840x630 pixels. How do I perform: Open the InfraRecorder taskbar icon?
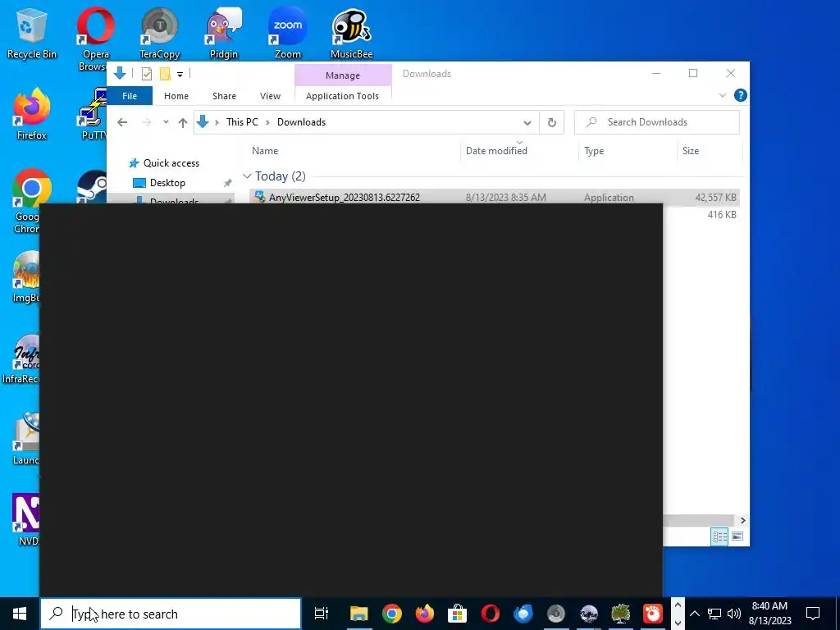coord(589,614)
